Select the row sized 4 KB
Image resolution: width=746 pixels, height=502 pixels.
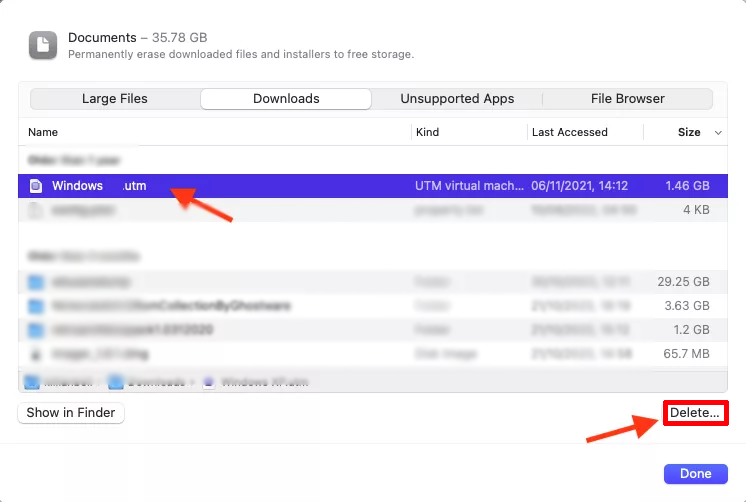[373, 210]
